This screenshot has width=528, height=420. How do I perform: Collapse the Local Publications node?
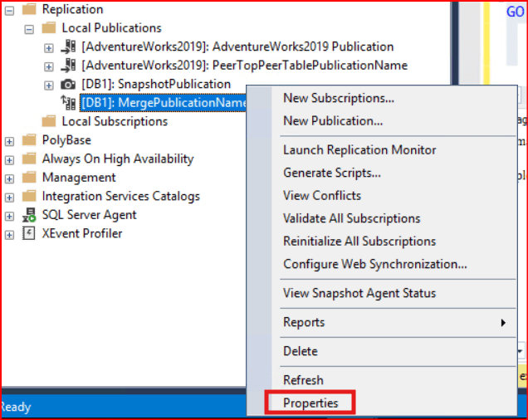pyautogui.click(x=29, y=28)
